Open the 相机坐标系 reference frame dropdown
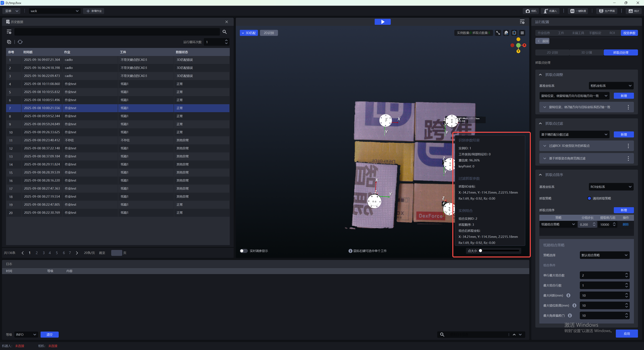The image size is (644, 350). point(611,85)
